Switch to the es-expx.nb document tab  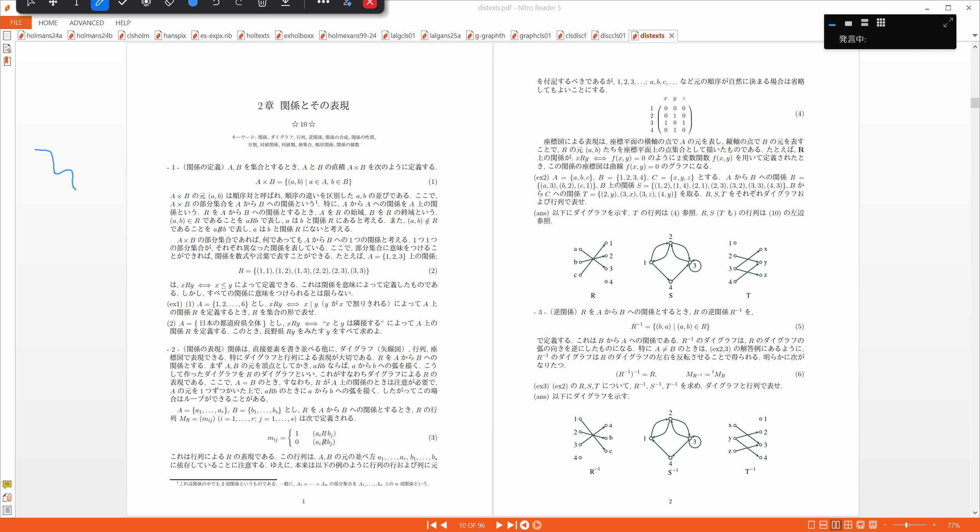pyautogui.click(x=212, y=36)
